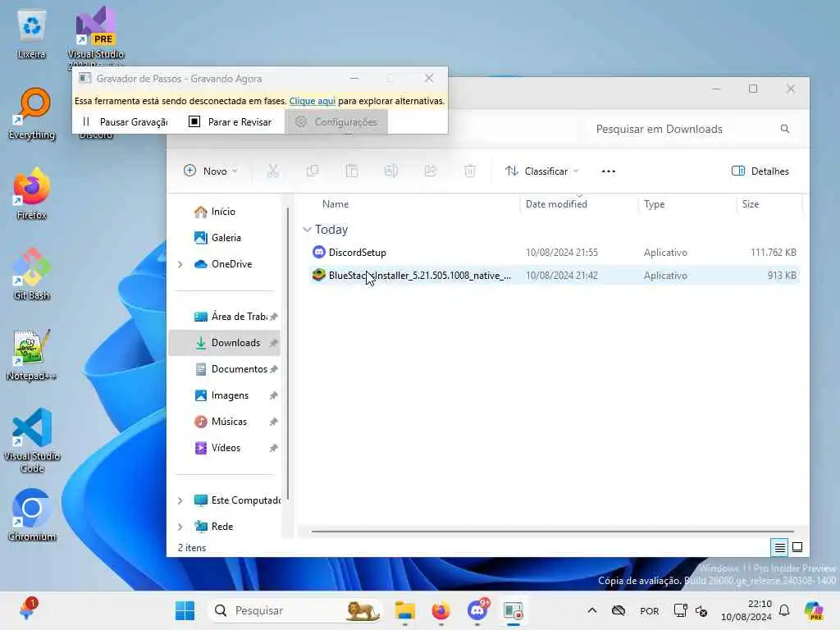The width and height of the screenshot is (840, 630).
Task: Sort by the Name column header
Action: (336, 204)
